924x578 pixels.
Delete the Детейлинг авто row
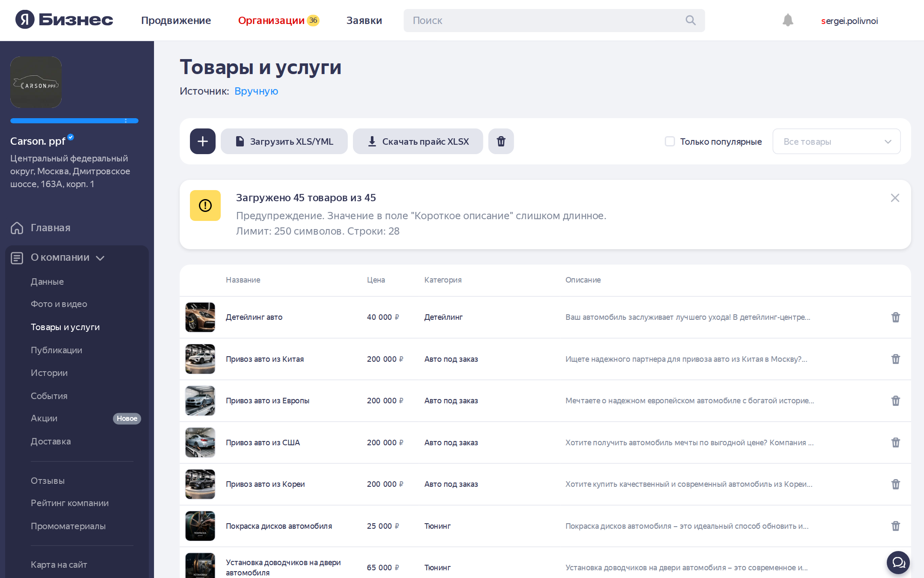tap(896, 317)
